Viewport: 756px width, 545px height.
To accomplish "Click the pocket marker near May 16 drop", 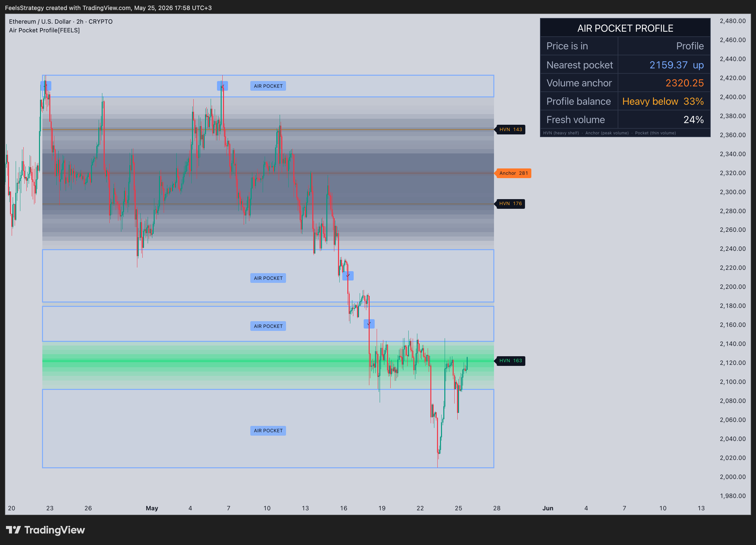I will [348, 276].
